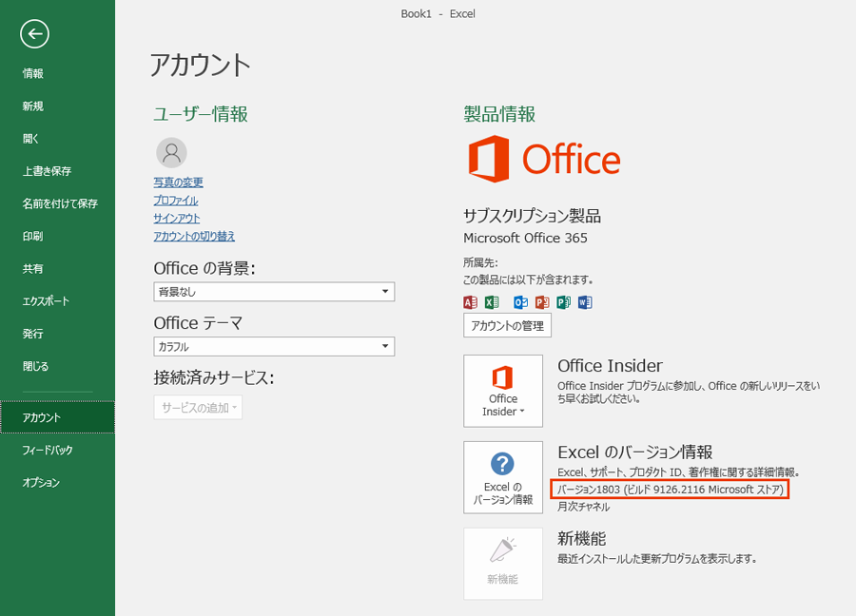Click the Access app icon
This screenshot has width=856, height=616.
[x=470, y=302]
